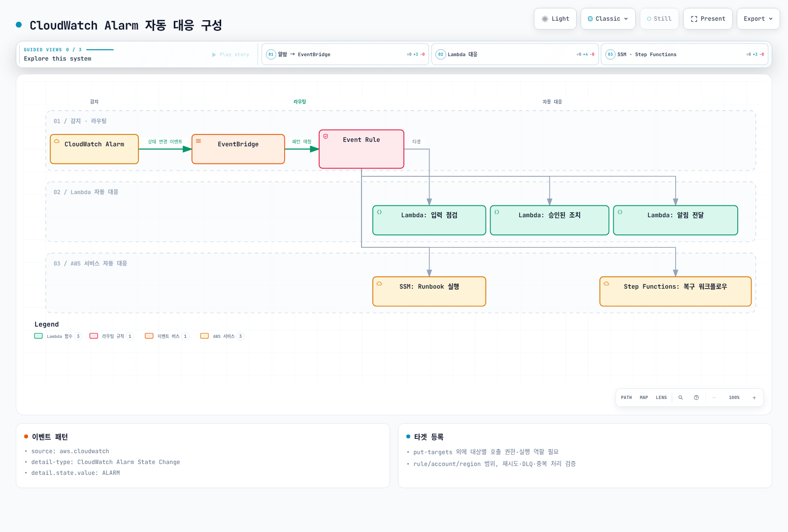Click the 자동 대응 column header
788x532 pixels.
point(552,102)
